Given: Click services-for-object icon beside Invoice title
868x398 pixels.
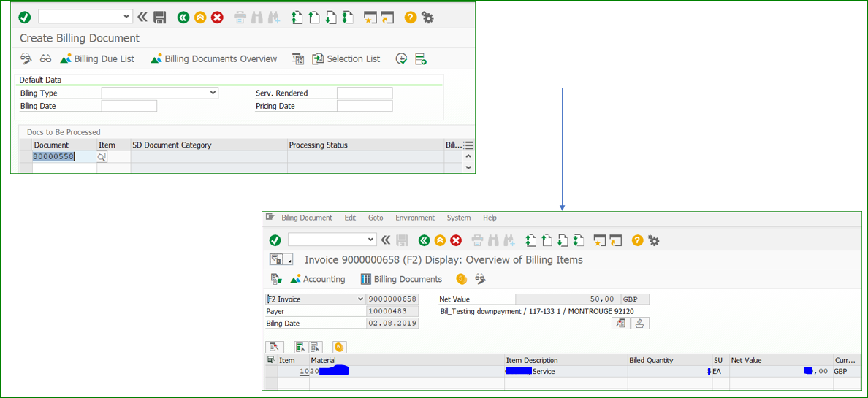Looking at the screenshot, I should click(281, 260).
